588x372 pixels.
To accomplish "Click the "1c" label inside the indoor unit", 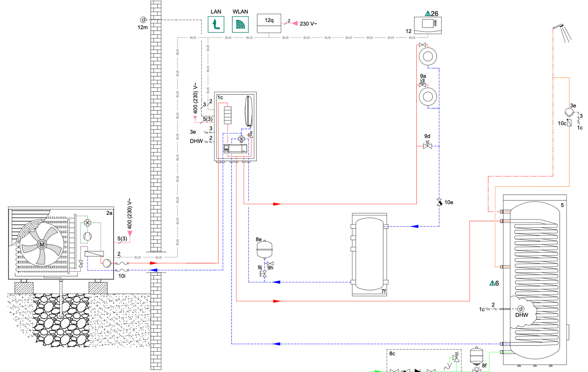I will [220, 97].
